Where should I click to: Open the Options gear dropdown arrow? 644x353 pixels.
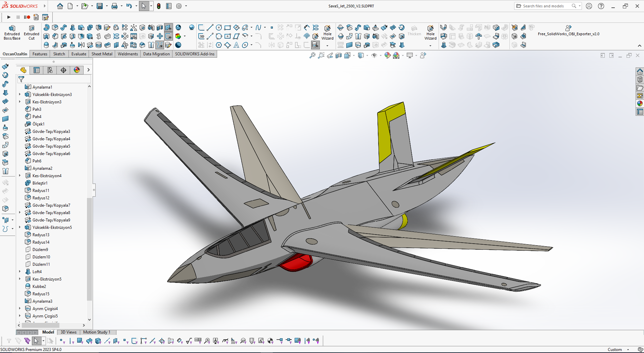[186, 6]
